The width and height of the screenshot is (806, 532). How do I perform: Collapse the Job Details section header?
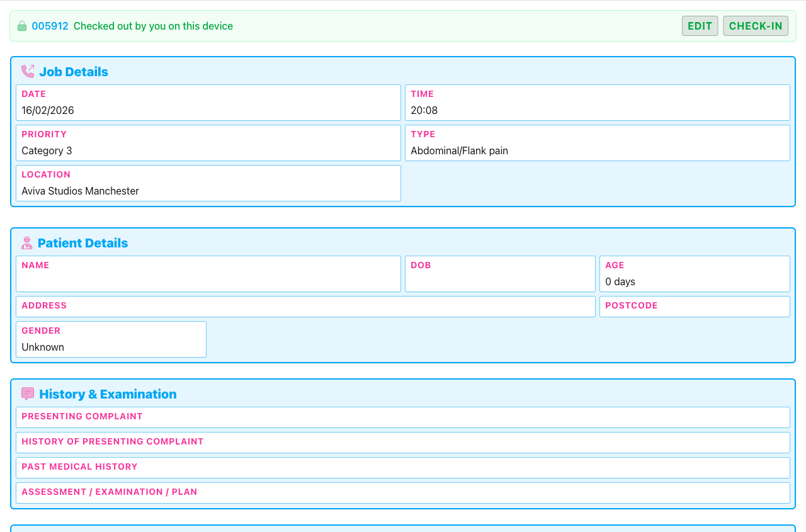pos(74,71)
